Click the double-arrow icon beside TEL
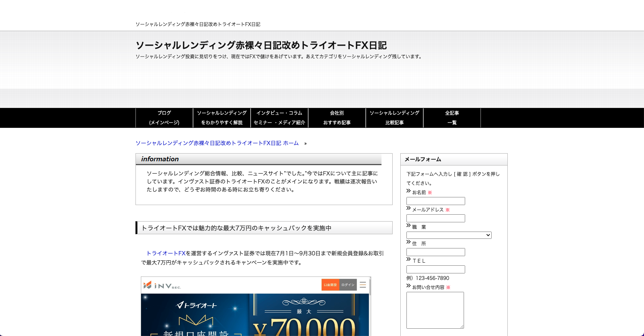The width and height of the screenshot is (644, 336). pos(408,259)
